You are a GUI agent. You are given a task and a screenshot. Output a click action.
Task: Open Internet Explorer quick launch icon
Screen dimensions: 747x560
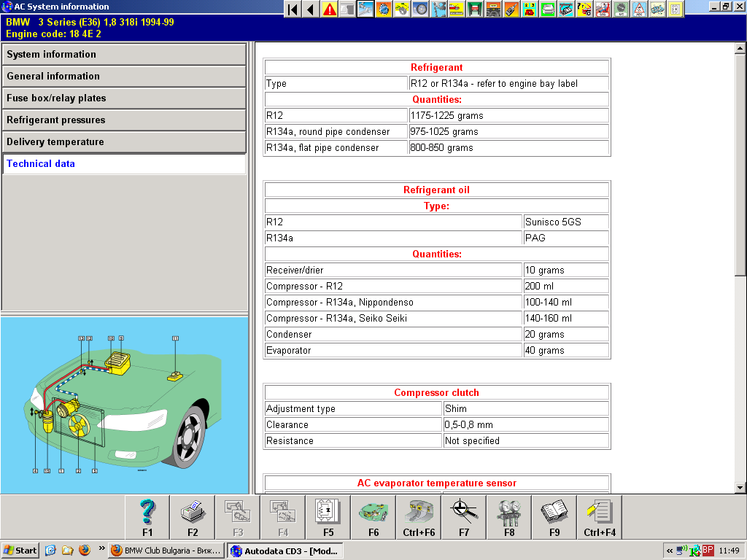click(50, 551)
